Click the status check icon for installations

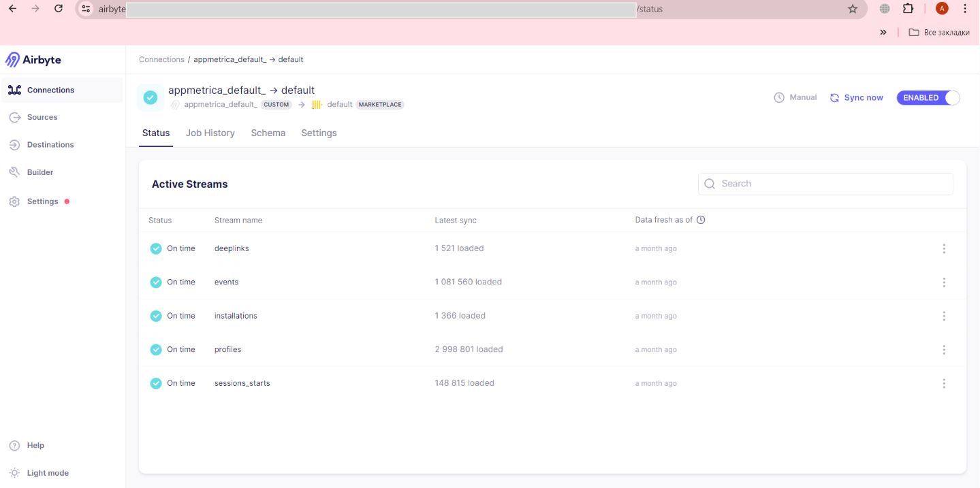[x=156, y=316]
